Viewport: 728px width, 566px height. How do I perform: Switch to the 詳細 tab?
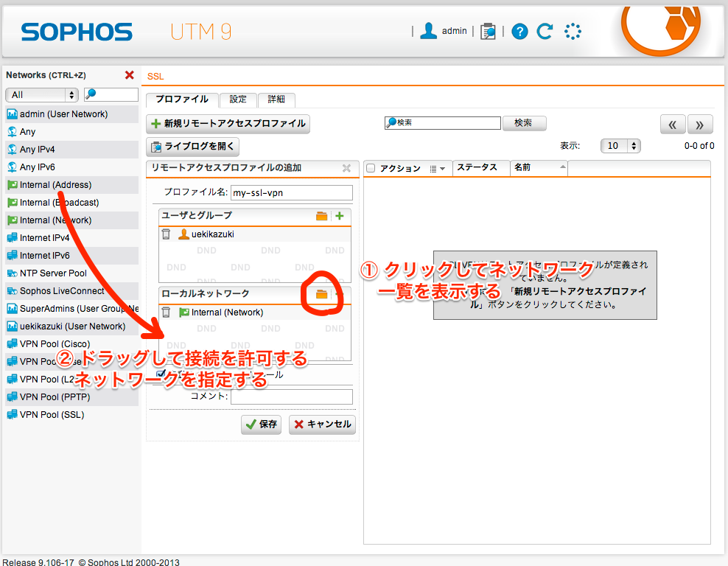(276, 99)
